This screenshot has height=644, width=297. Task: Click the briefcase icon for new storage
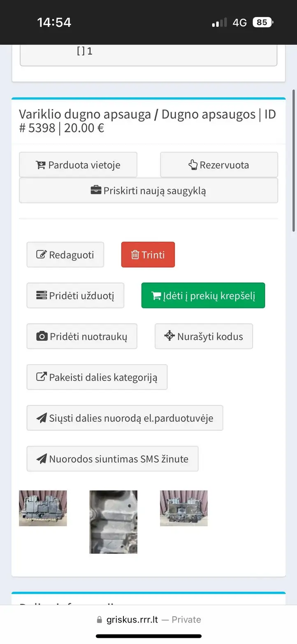pyautogui.click(x=96, y=191)
